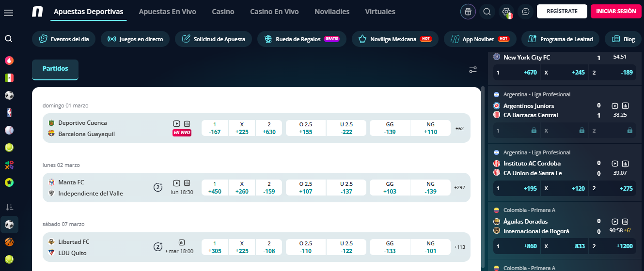Open settings gear with Mexico flag

506,12
